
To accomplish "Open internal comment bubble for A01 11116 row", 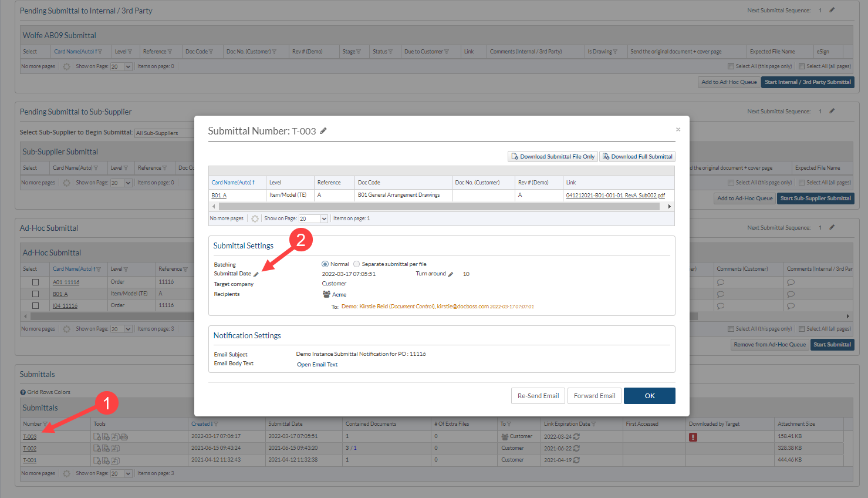I will [791, 282].
